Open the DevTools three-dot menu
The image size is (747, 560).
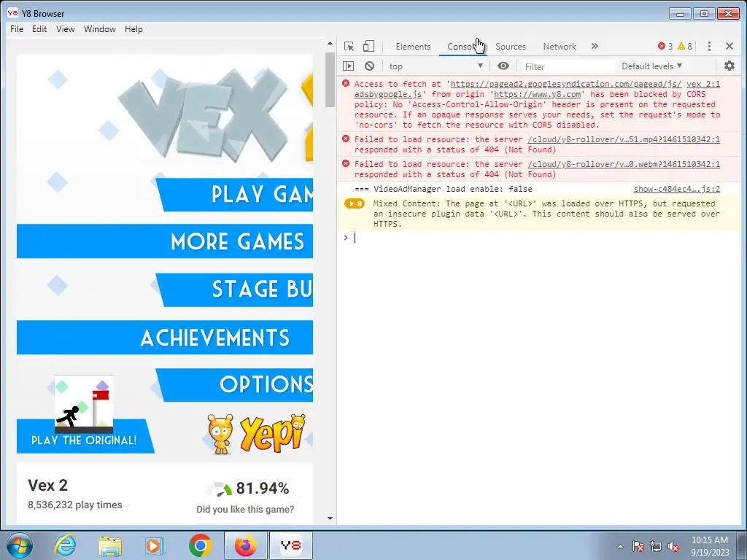pyautogui.click(x=709, y=46)
